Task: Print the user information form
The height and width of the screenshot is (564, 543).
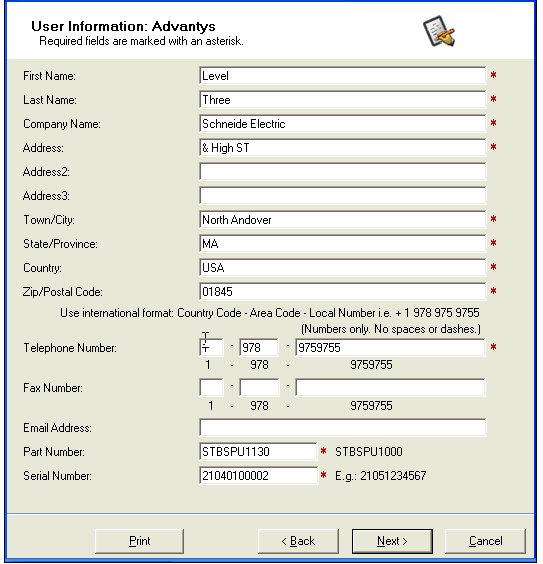Action: (x=139, y=541)
